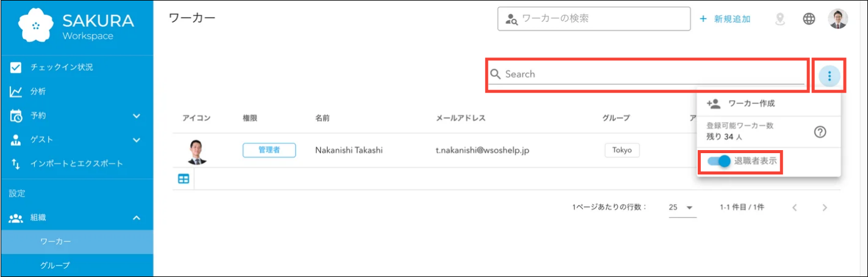Select グループ in the sidebar

pyautogui.click(x=77, y=265)
